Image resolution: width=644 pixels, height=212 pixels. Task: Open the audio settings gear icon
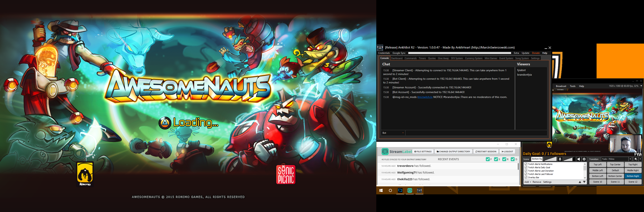(584, 159)
